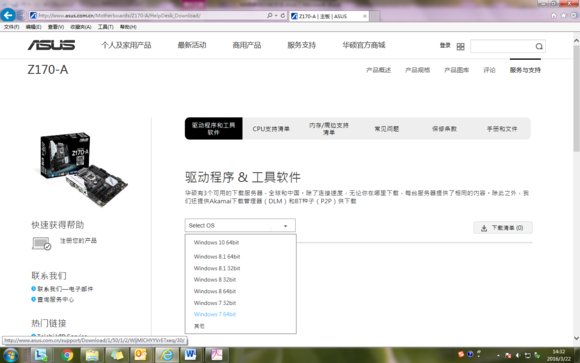Open the Select OS dropdown
The height and width of the screenshot is (363, 580).
(240, 225)
